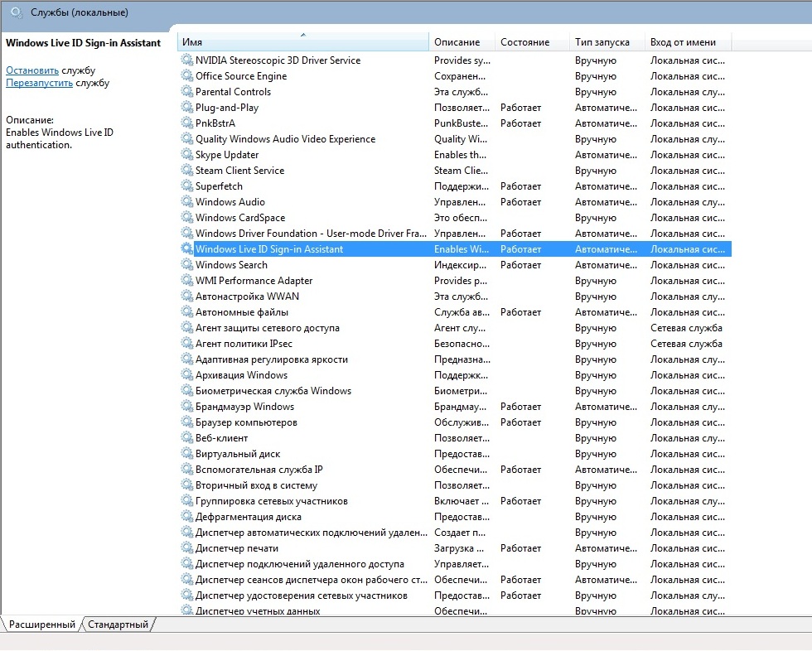Sort services by the Имя column
The width and height of the screenshot is (812, 651).
pyautogui.click(x=303, y=42)
